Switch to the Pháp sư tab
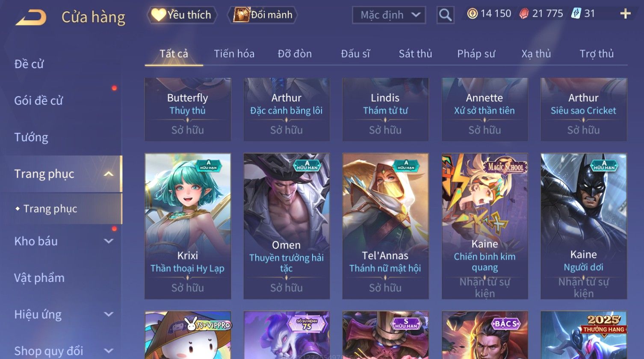The height and width of the screenshot is (359, 644). (x=476, y=53)
